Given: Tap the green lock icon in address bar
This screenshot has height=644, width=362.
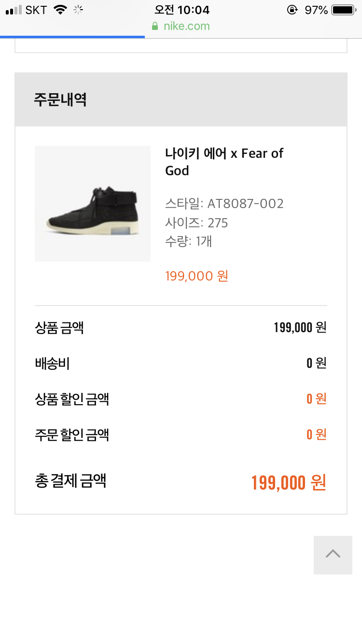Looking at the screenshot, I should click(x=155, y=26).
